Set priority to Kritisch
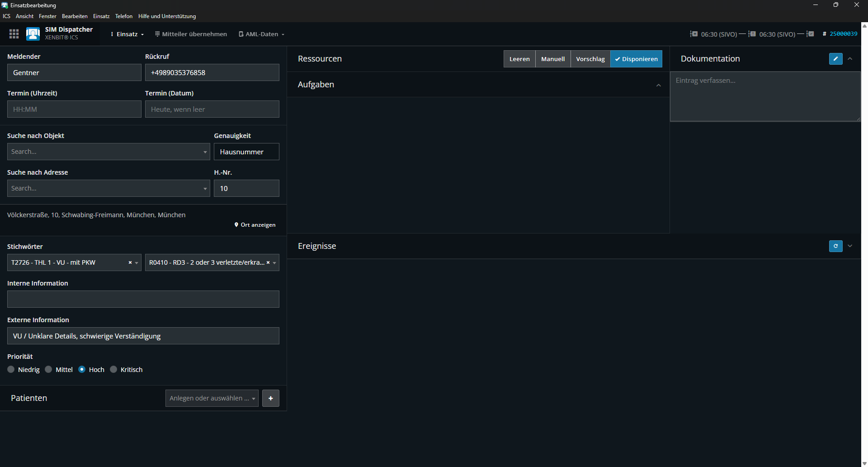The width and height of the screenshot is (868, 467). click(114, 370)
